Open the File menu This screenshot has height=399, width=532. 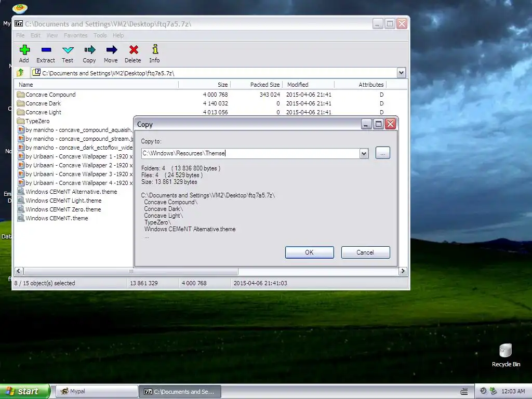tap(20, 35)
